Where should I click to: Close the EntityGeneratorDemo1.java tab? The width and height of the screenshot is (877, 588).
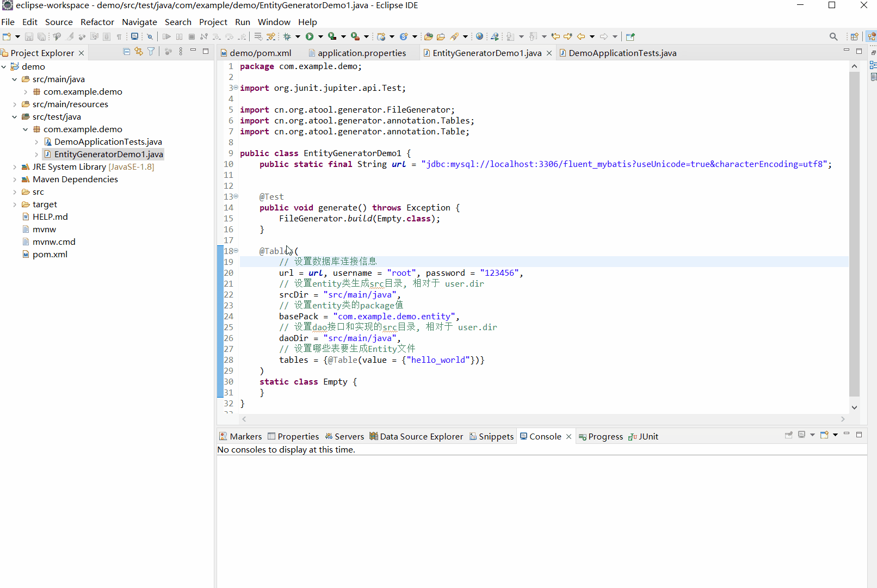[549, 53]
